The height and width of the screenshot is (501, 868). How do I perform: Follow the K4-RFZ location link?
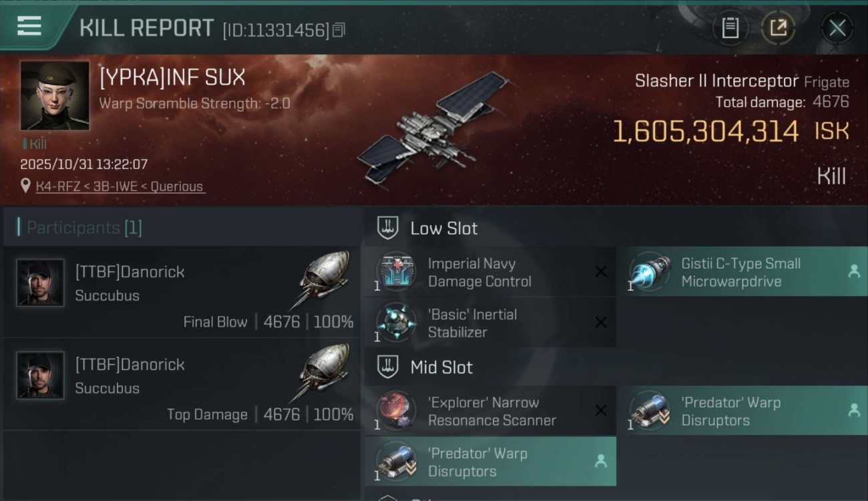pyautogui.click(x=120, y=186)
